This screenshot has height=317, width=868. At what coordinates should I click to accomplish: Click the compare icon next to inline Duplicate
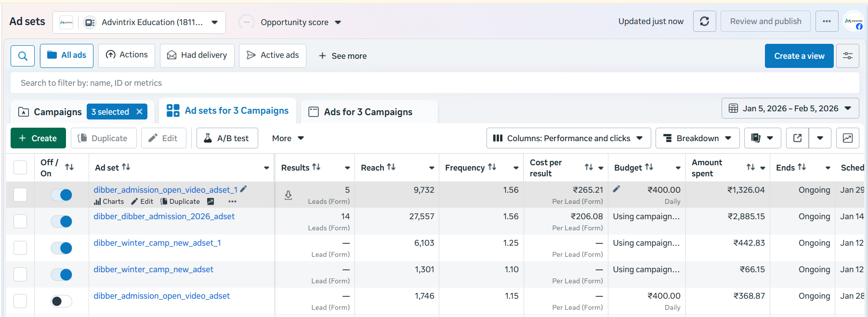point(210,201)
